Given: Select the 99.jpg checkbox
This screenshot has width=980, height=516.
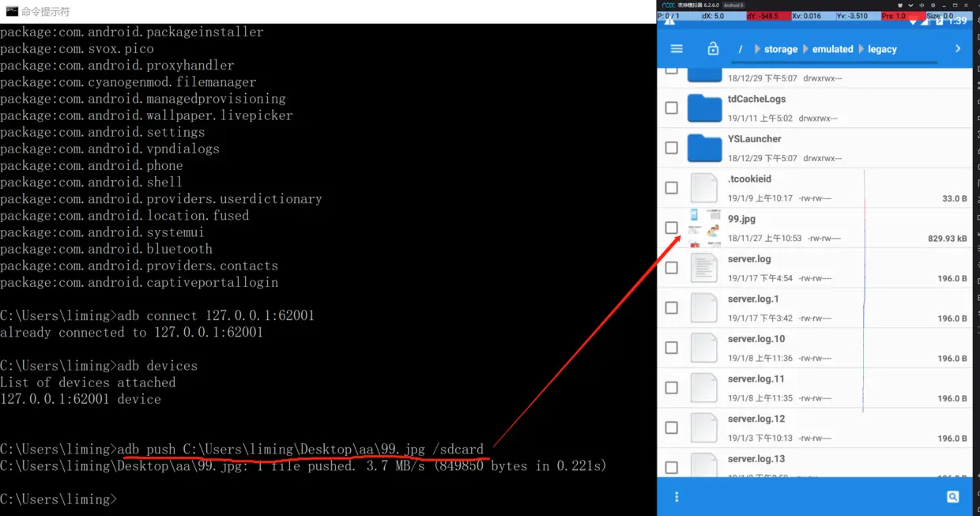Looking at the screenshot, I should pyautogui.click(x=672, y=228).
